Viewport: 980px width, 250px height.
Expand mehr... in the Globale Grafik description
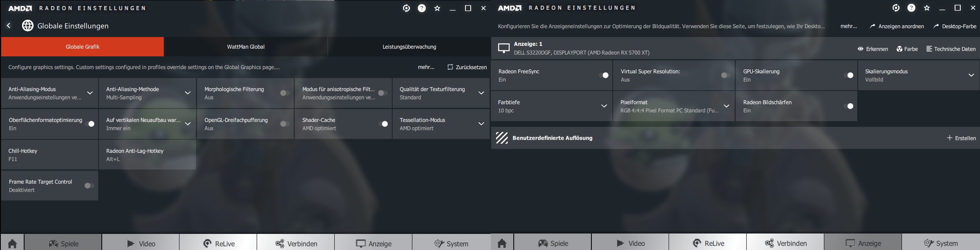click(x=426, y=67)
